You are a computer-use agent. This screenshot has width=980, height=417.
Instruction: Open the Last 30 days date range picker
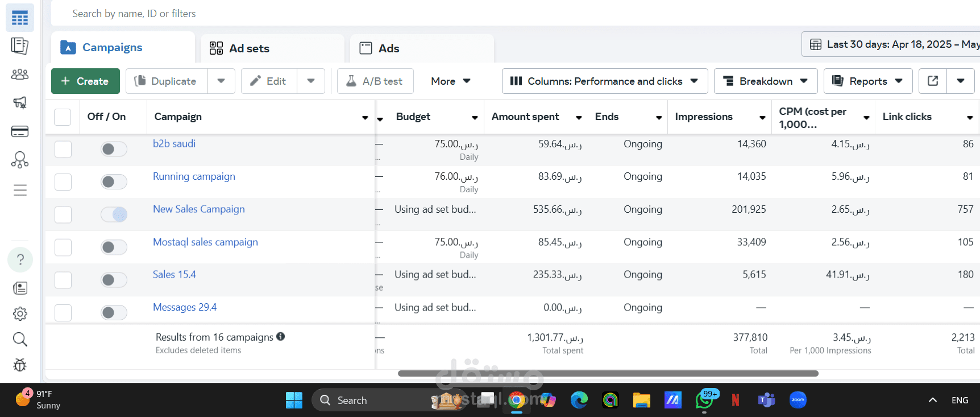891,44
